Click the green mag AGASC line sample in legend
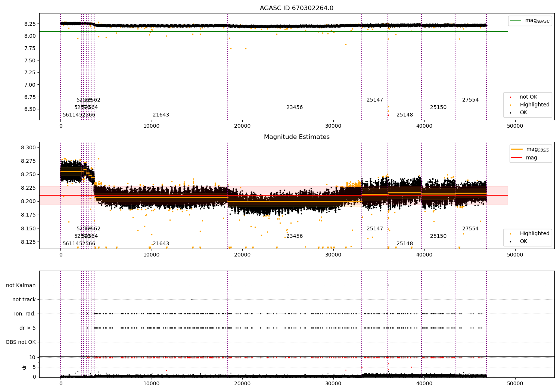This screenshot has width=560, height=392. pos(516,21)
